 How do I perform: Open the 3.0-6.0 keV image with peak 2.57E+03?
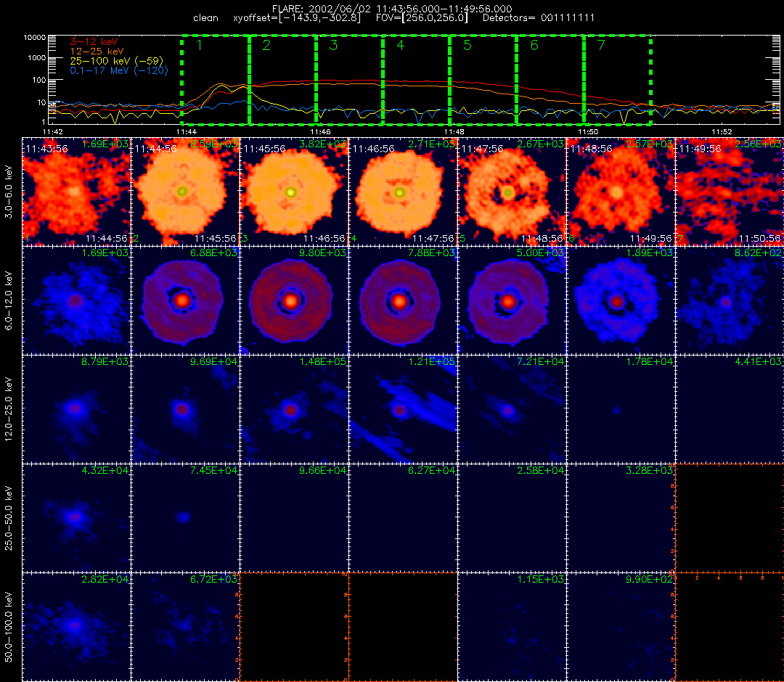[x=621, y=192]
